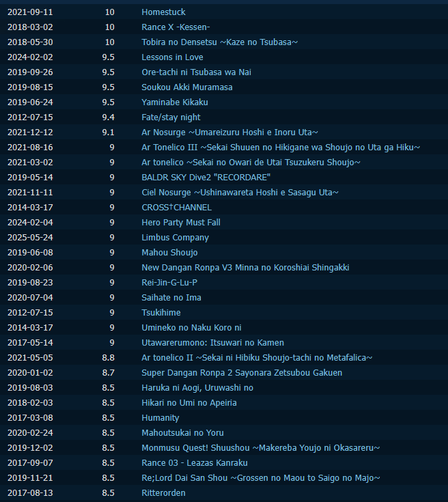Click Ar tonelico ~Sekai no Owari~ title
The image size is (448, 502).
pos(251,163)
